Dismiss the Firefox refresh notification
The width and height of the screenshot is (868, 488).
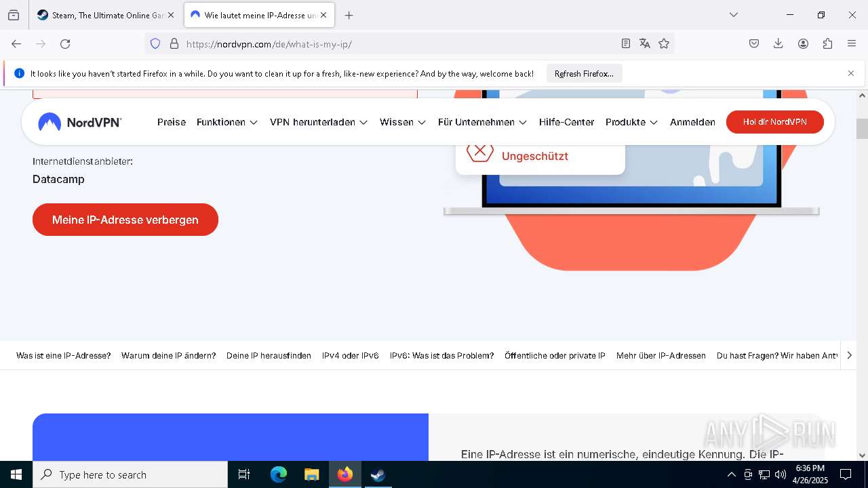(851, 73)
